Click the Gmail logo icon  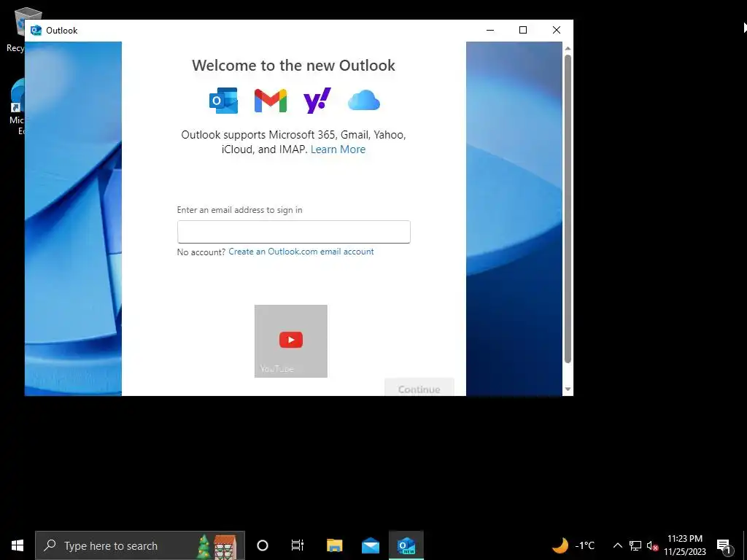click(270, 101)
